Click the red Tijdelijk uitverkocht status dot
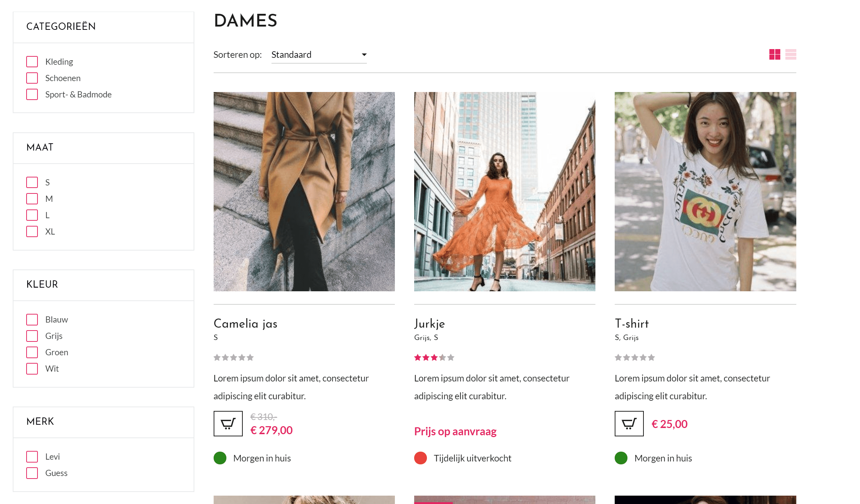 pyautogui.click(x=420, y=458)
